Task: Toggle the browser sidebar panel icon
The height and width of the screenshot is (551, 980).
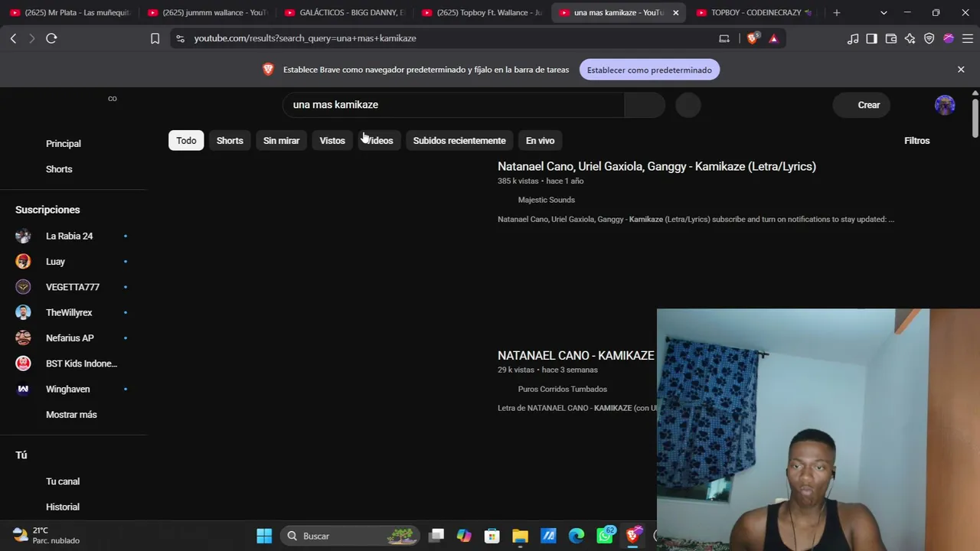Action: coord(872,38)
